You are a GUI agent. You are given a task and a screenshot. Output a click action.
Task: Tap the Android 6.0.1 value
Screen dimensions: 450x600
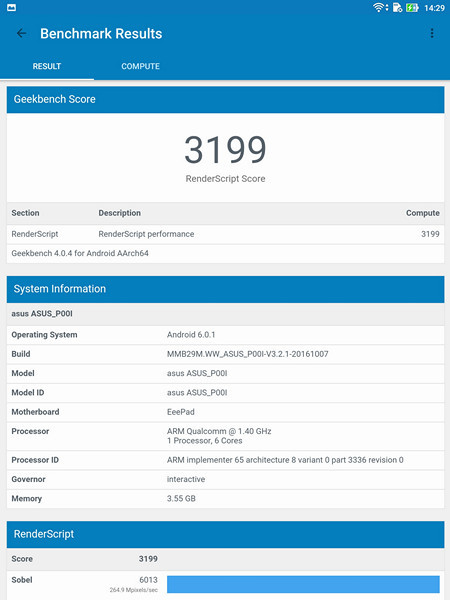(191, 335)
